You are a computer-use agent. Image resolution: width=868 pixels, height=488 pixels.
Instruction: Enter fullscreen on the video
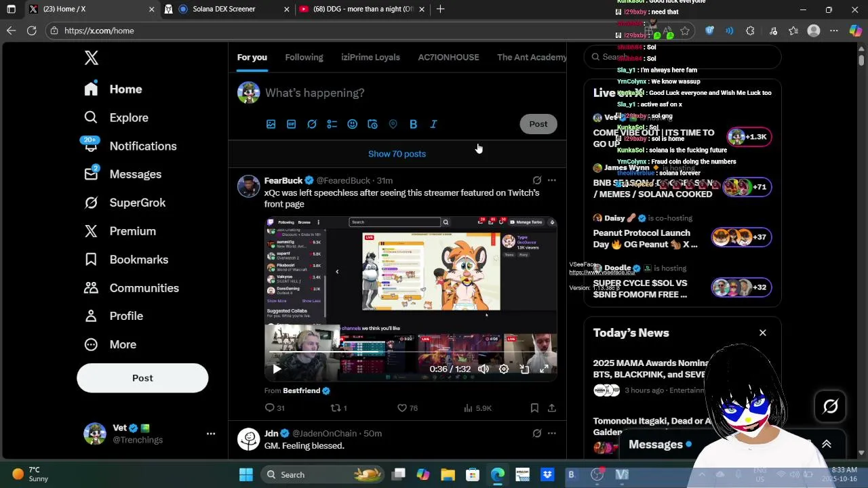[544, 369]
